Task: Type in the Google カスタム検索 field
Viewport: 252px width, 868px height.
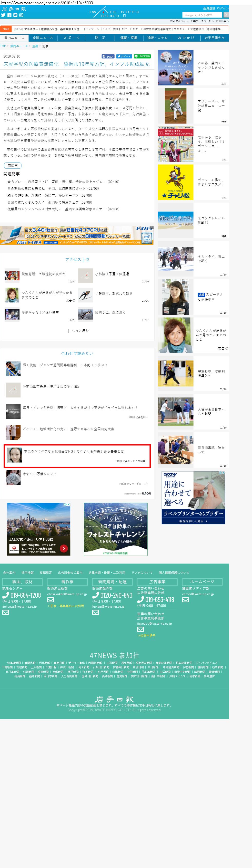Action: (x=202, y=15)
